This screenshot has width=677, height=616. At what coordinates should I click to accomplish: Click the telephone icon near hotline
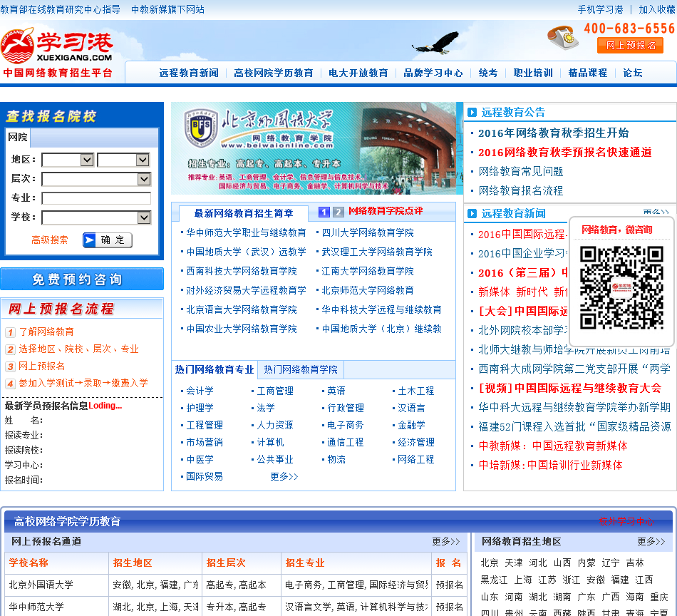[x=562, y=38]
